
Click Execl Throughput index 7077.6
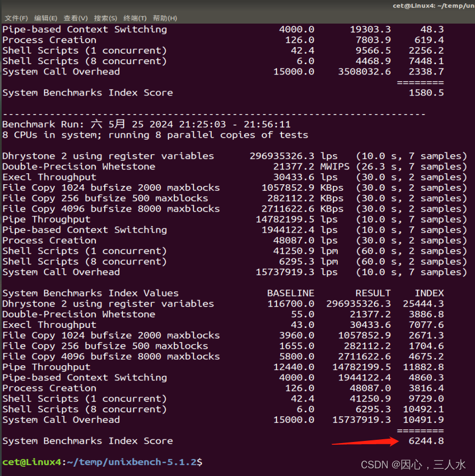click(426, 325)
